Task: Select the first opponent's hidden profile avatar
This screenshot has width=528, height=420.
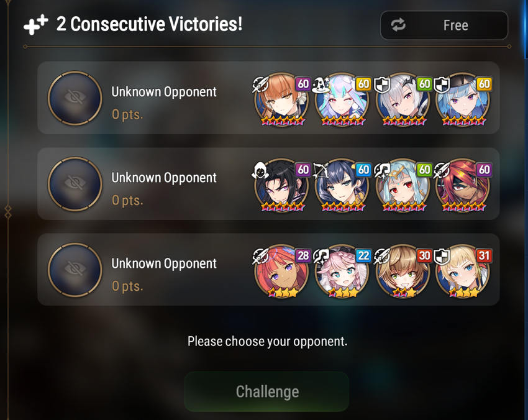Action: click(x=75, y=98)
